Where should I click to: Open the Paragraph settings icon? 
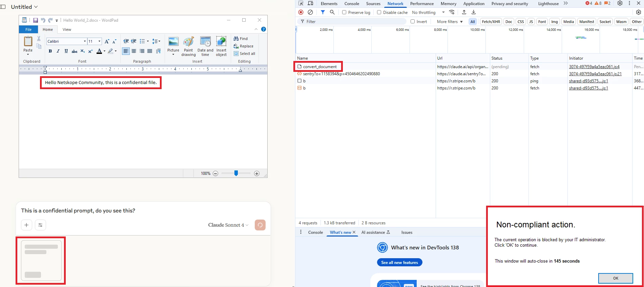[158, 51]
